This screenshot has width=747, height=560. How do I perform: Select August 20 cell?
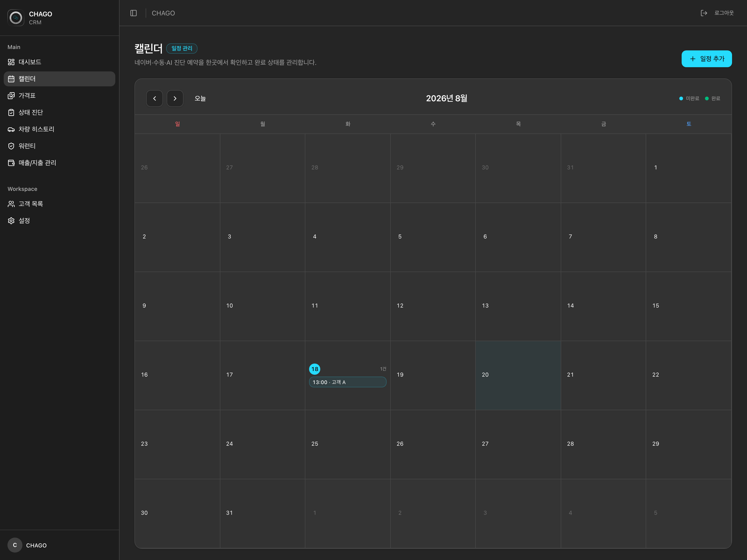(x=518, y=375)
